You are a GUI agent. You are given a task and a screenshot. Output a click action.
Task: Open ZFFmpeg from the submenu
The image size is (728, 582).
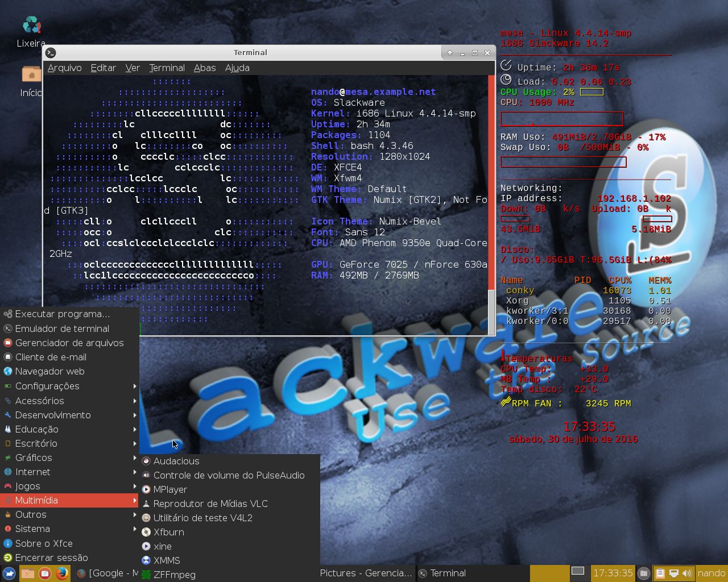(230, 575)
